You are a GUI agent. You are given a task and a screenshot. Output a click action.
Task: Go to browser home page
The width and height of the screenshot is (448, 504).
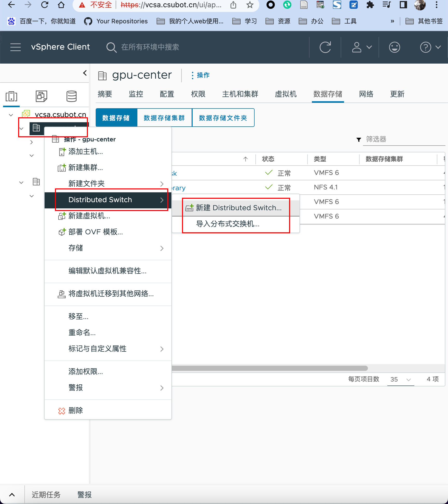click(x=61, y=5)
